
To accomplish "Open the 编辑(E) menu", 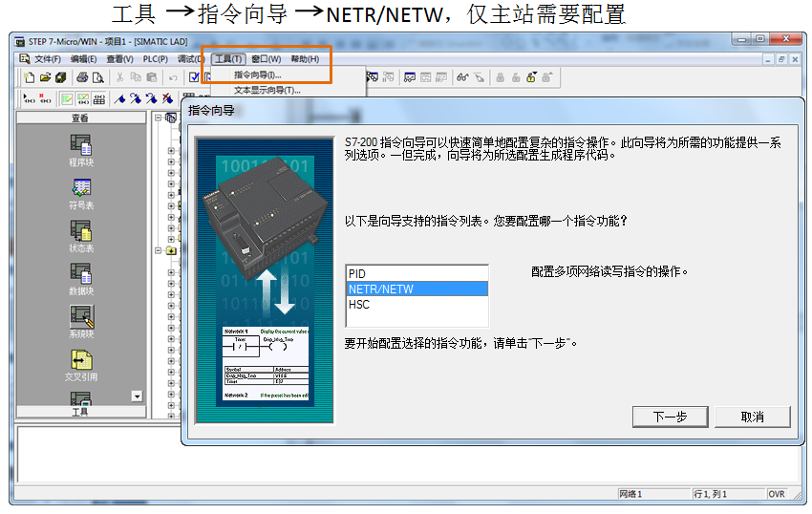I will [x=83, y=59].
